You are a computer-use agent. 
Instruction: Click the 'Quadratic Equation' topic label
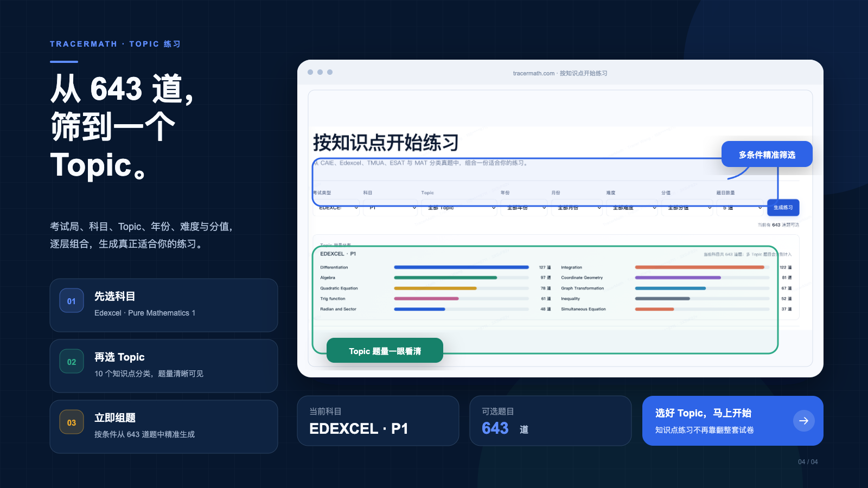(x=339, y=288)
